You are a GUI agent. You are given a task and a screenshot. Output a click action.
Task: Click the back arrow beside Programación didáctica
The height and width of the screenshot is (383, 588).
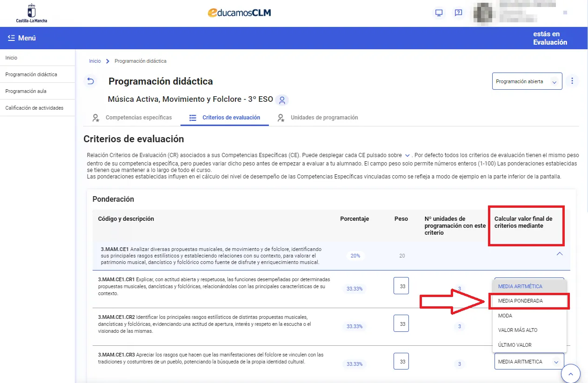90,81
